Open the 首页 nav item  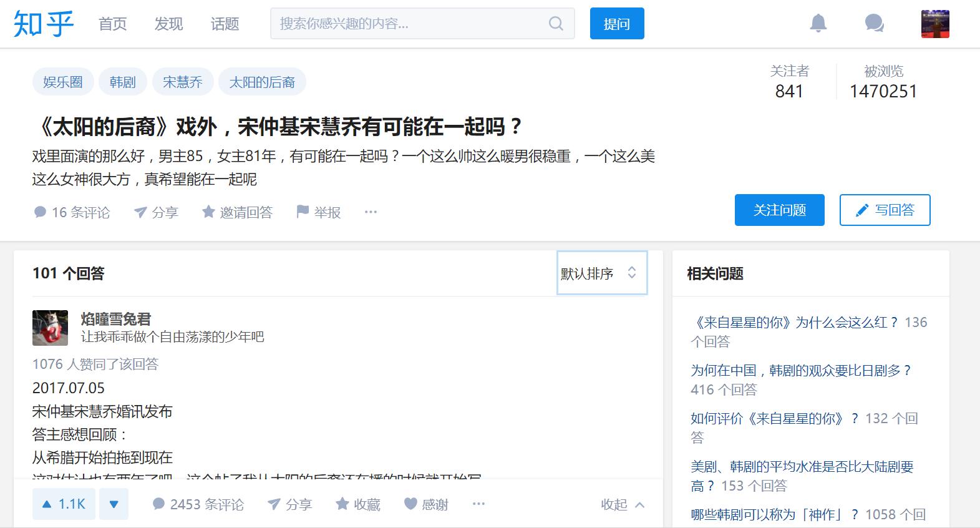tap(113, 24)
